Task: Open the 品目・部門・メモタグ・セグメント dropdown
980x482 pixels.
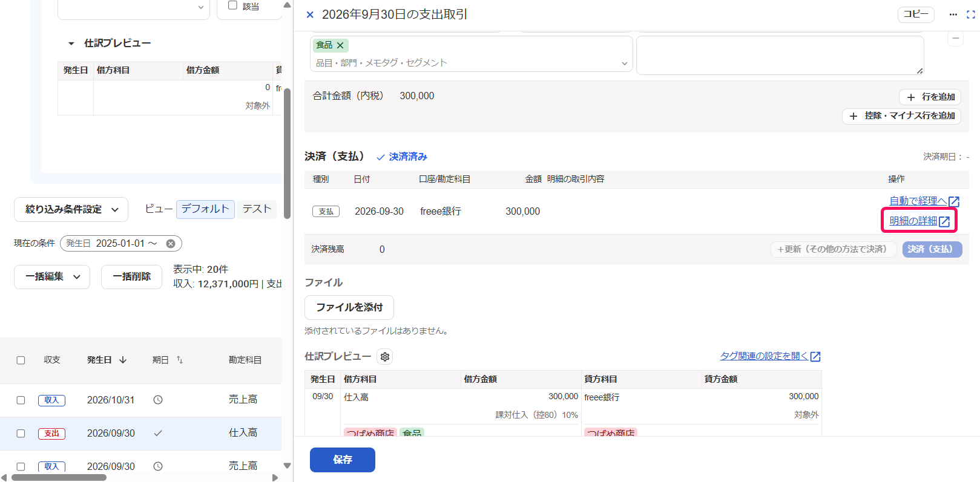Action: pos(471,63)
